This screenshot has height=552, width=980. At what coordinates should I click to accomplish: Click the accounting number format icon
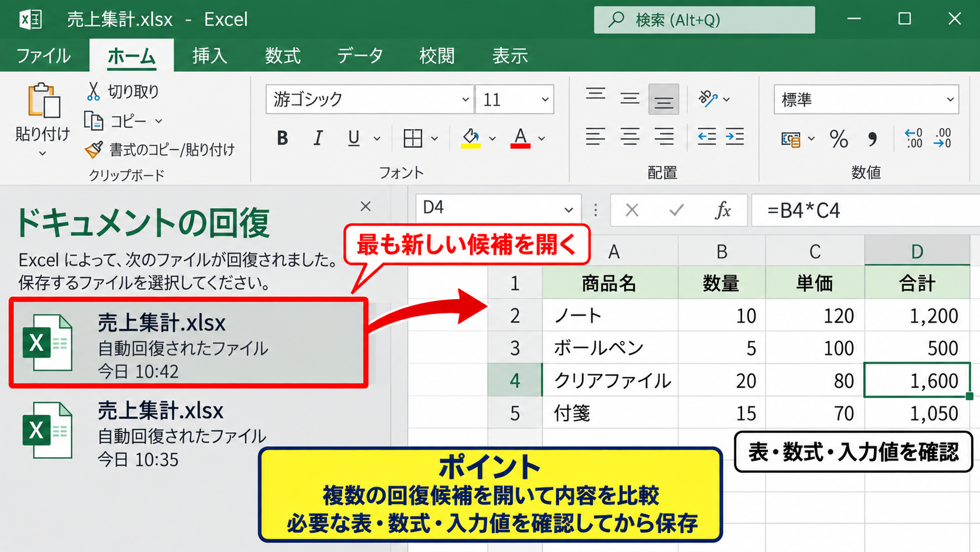791,139
